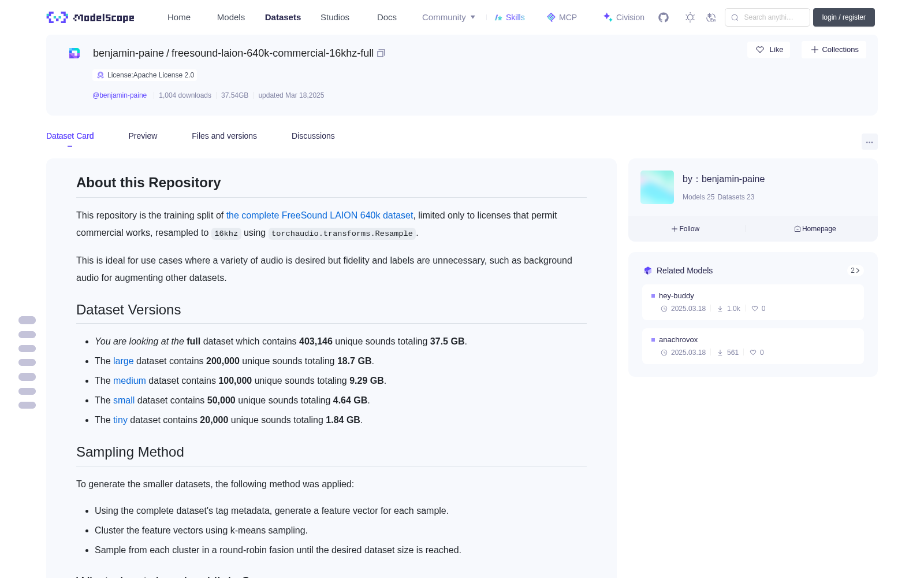Image resolution: width=924 pixels, height=578 pixels.
Task: Click the Skills sparkle icon
Action: coord(498,17)
